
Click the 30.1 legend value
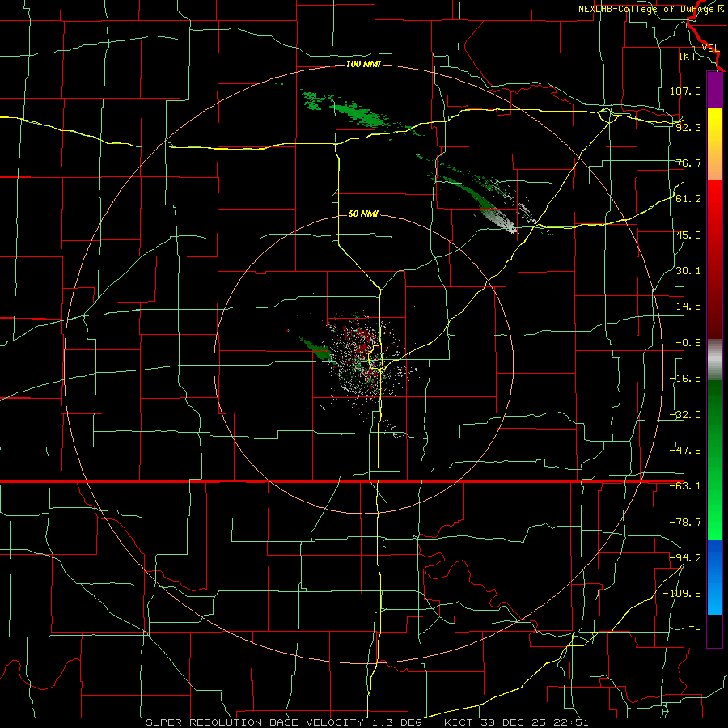688,271
